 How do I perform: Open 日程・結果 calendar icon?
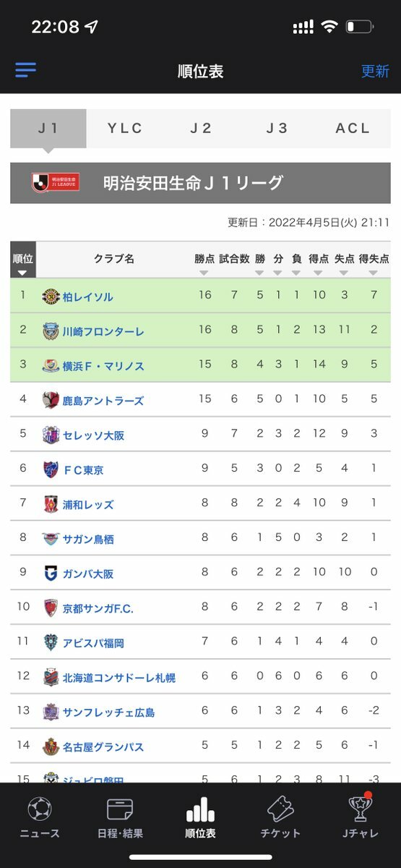point(120,809)
